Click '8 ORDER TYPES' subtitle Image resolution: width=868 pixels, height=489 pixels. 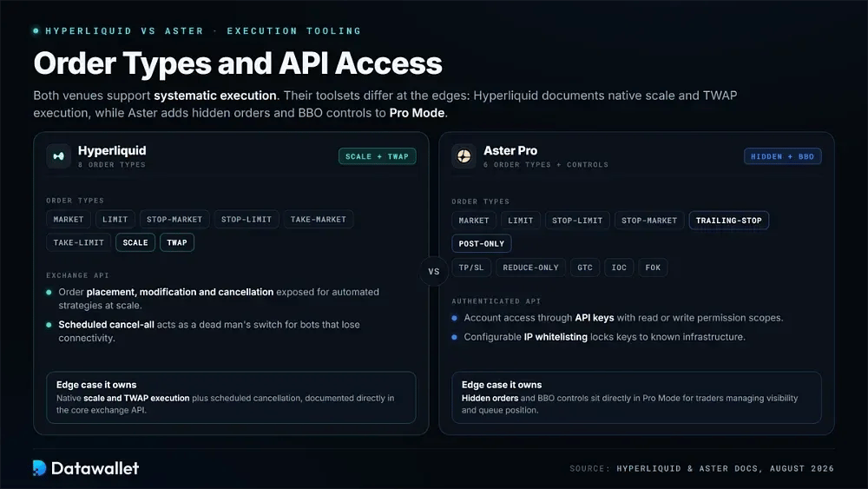[112, 164]
